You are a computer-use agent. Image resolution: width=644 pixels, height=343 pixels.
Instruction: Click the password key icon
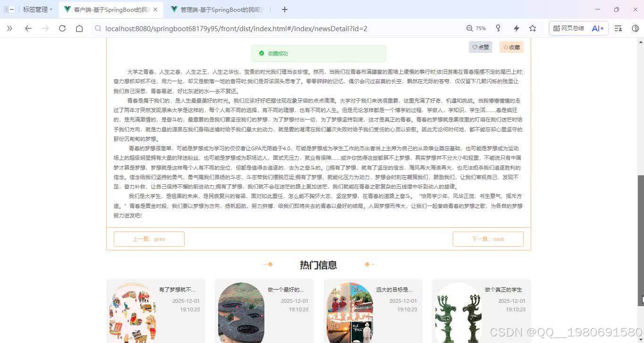click(498, 28)
